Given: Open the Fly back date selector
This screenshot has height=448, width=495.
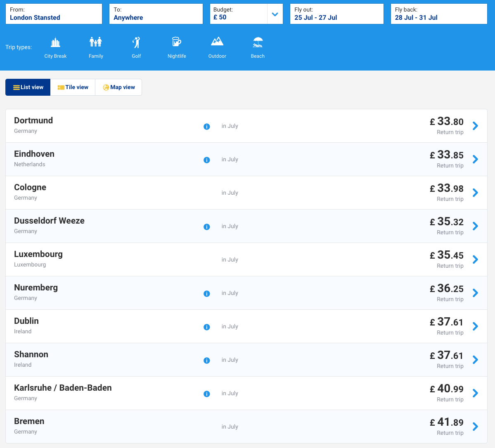Looking at the screenshot, I should [x=438, y=14].
